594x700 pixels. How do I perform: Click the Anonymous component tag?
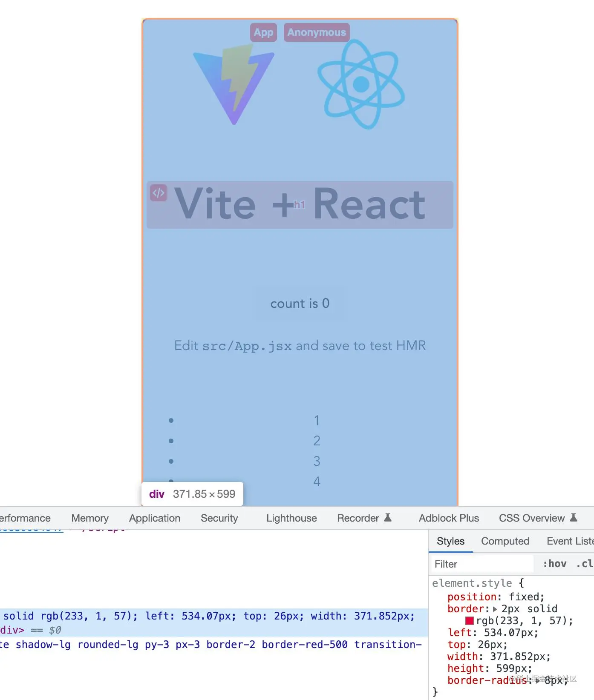(317, 32)
